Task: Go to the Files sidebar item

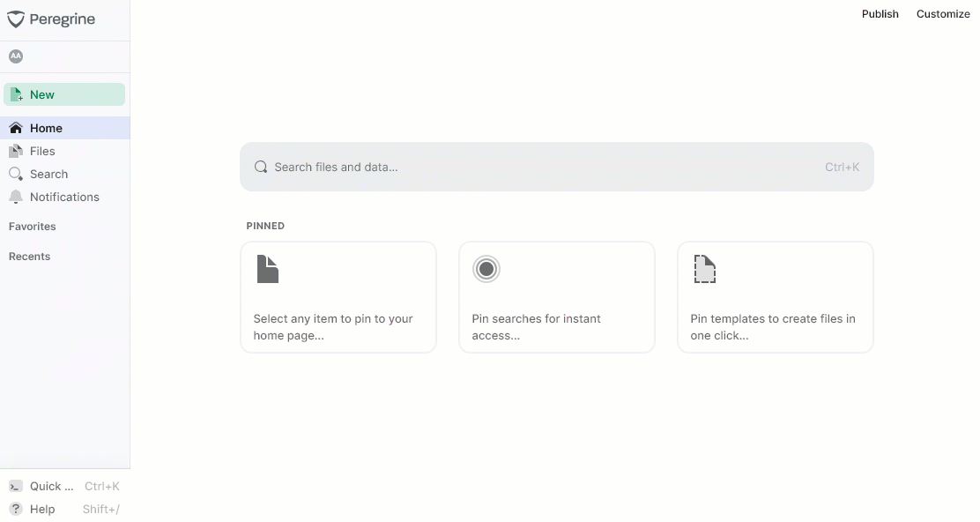Action: tap(65, 152)
